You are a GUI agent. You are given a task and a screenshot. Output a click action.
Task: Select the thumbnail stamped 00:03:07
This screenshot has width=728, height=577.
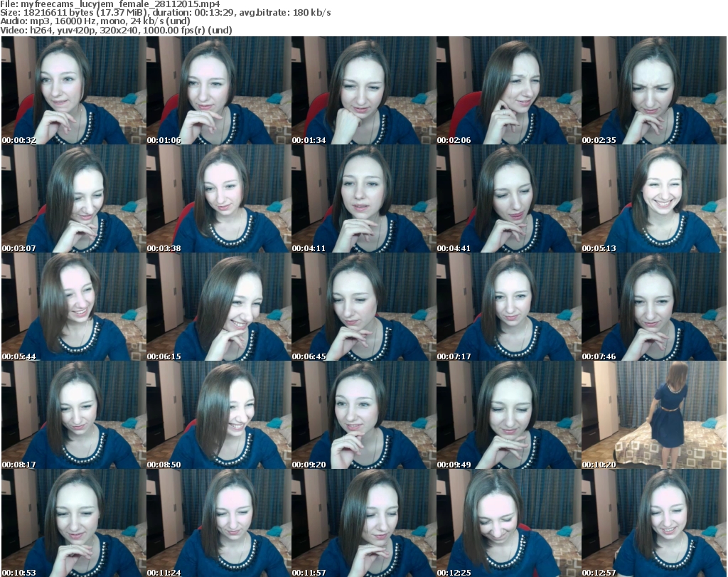tap(73, 198)
